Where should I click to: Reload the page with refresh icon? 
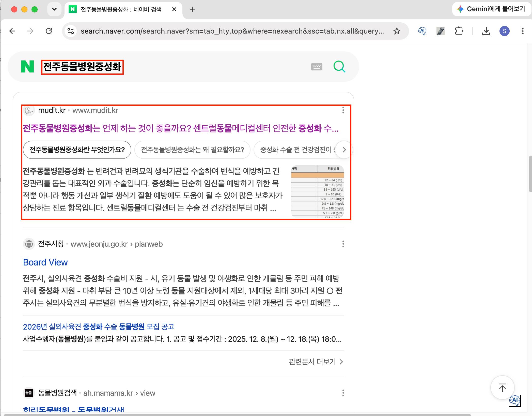click(x=49, y=31)
